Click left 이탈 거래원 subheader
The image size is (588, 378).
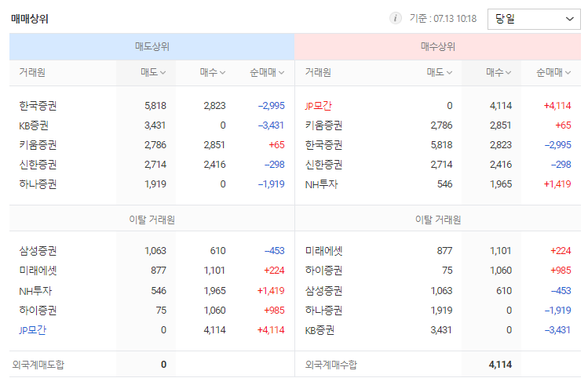[152, 220]
